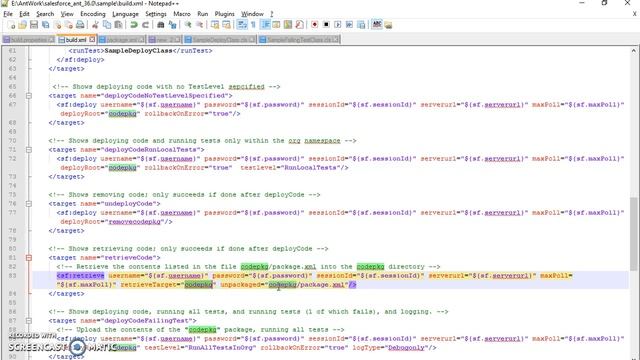
Task: Click the Open file folder icon
Action: coord(22,25)
